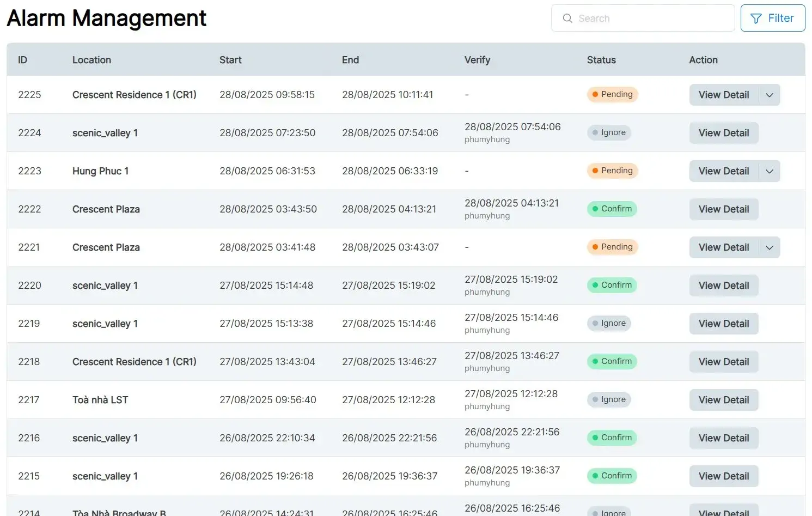Select Confirm status badge of alarm 2216

(x=612, y=438)
